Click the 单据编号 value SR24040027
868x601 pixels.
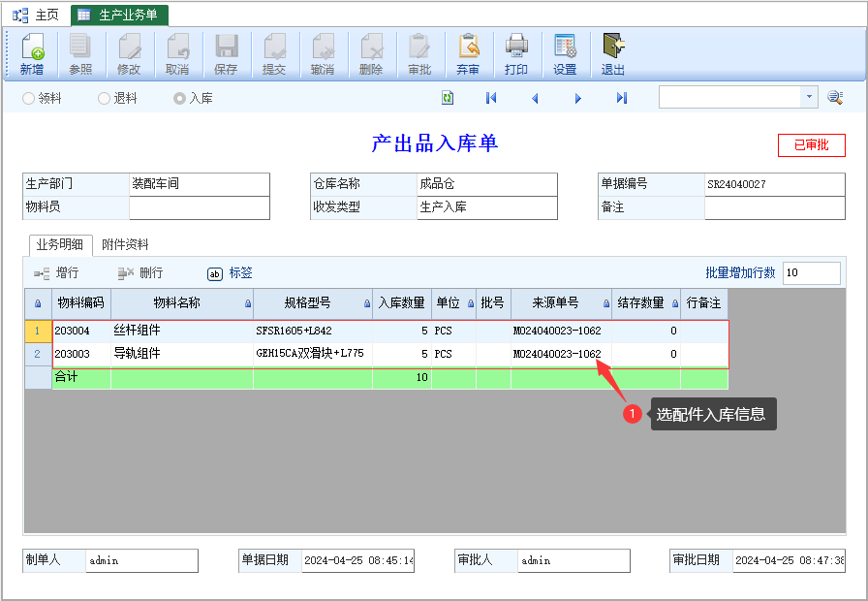(x=774, y=184)
